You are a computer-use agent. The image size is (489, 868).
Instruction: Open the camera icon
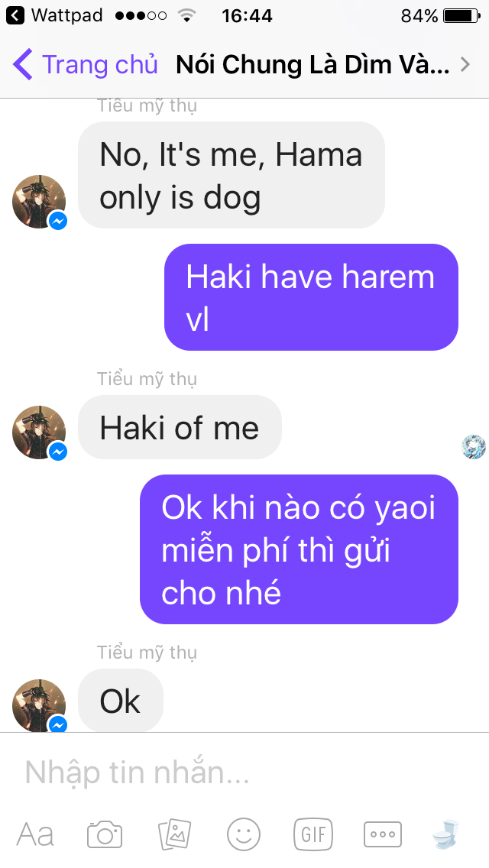click(x=105, y=834)
